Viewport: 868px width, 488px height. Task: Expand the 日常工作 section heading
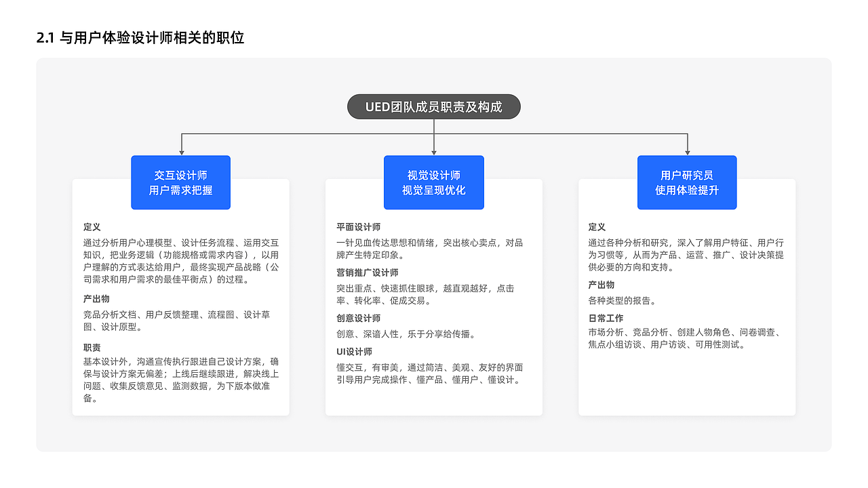[606, 317]
